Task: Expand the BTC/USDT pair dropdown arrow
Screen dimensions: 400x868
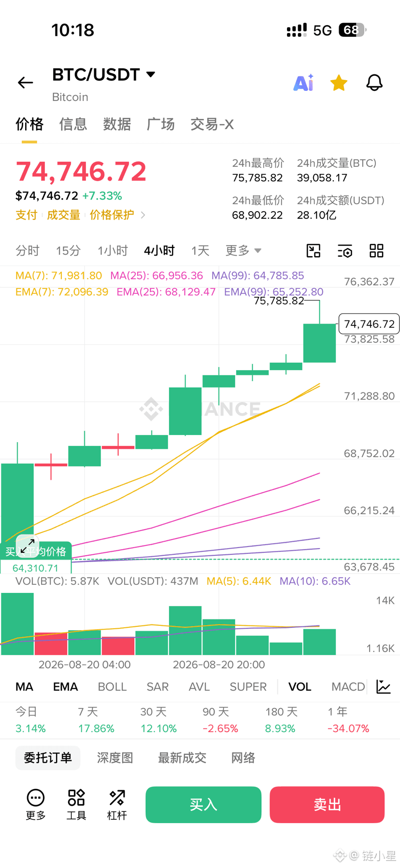Action: [x=151, y=74]
